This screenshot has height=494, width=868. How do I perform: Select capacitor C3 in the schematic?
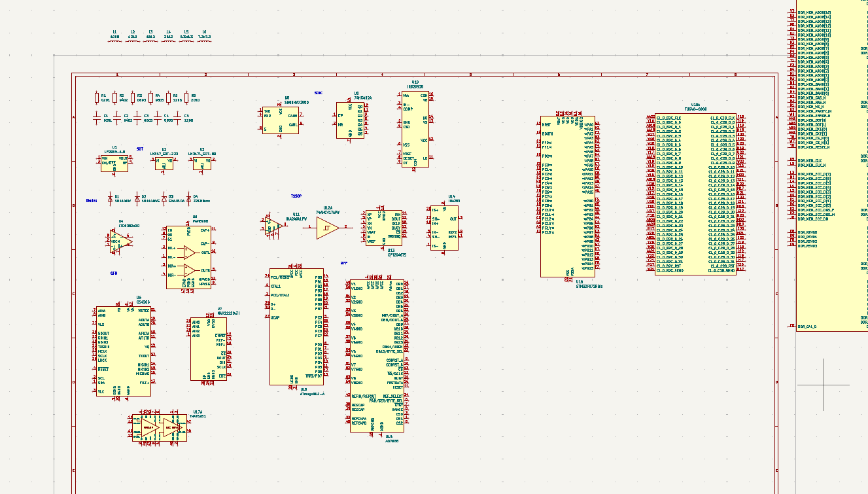(x=138, y=117)
